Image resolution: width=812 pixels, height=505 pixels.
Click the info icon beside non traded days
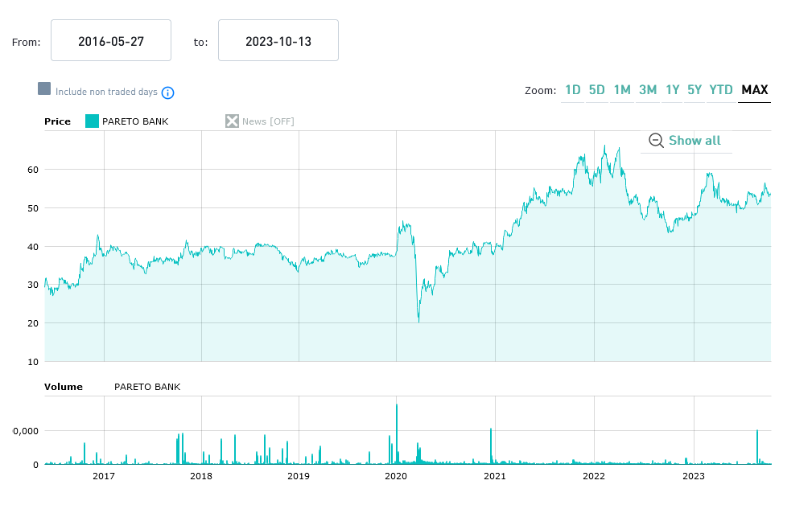(x=167, y=92)
